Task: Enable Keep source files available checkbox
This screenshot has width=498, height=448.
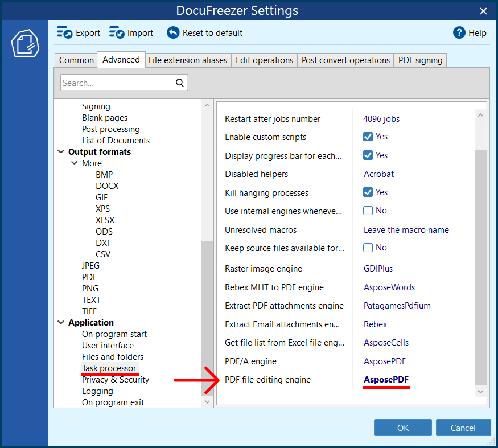Action: coord(368,248)
